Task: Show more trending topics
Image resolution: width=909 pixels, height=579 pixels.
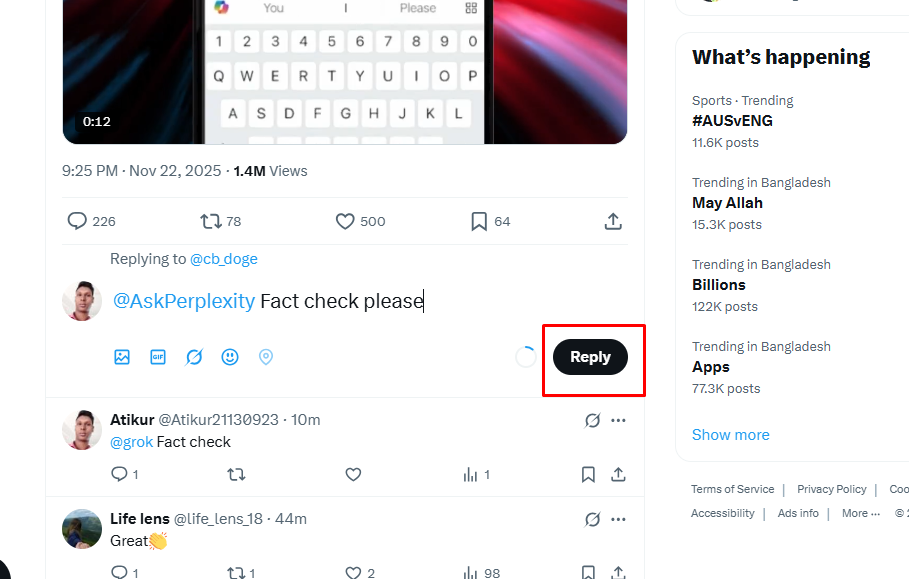Action: pos(731,435)
